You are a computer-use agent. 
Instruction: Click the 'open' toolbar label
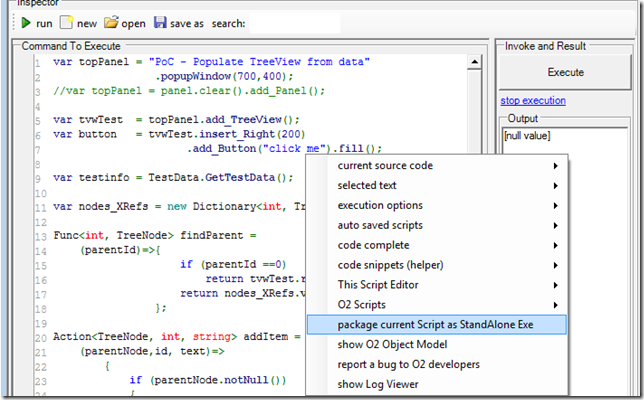pos(133,24)
